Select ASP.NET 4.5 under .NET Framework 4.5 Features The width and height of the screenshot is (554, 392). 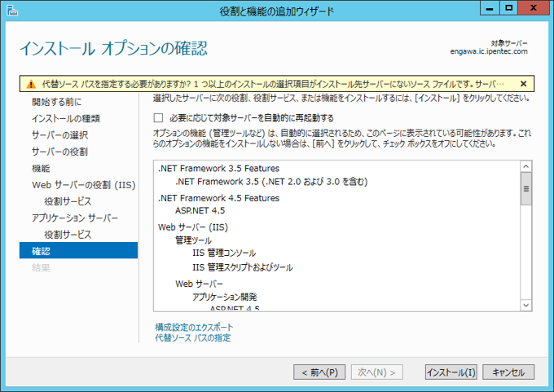pyautogui.click(x=200, y=210)
